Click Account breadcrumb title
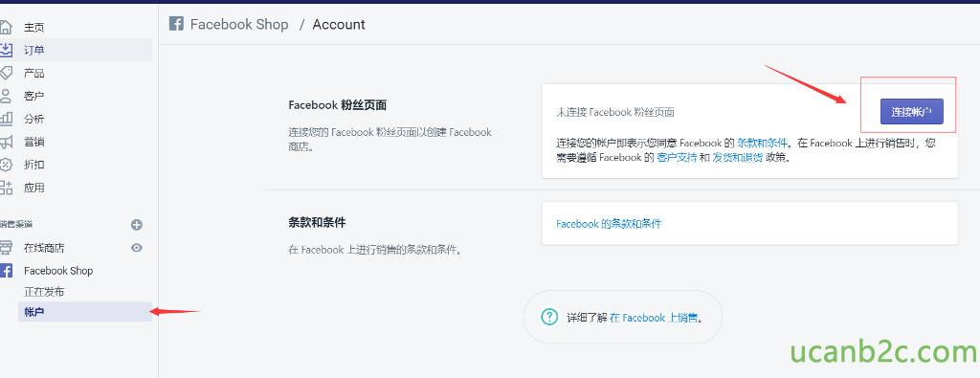This screenshot has width=980, height=378. tap(339, 24)
